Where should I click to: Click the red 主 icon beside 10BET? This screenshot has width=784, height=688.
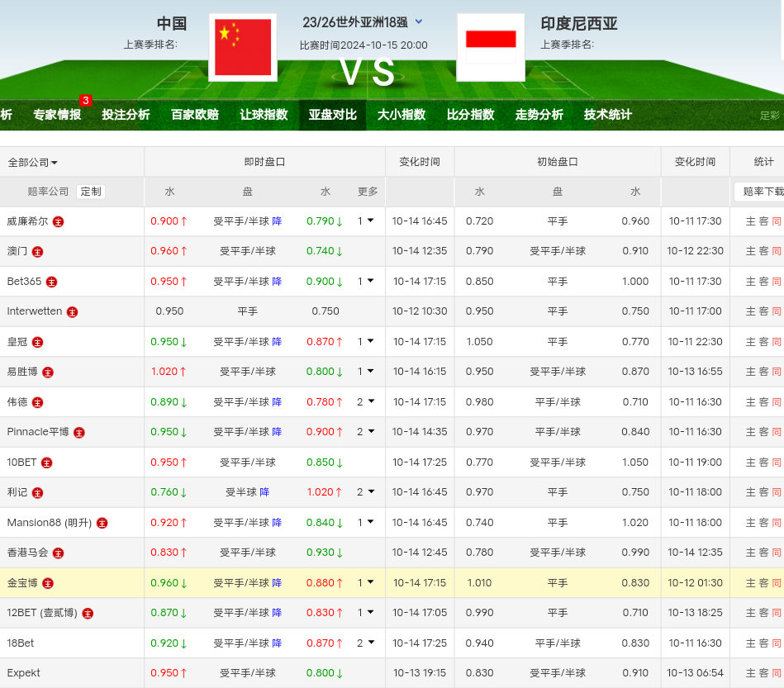46,463
